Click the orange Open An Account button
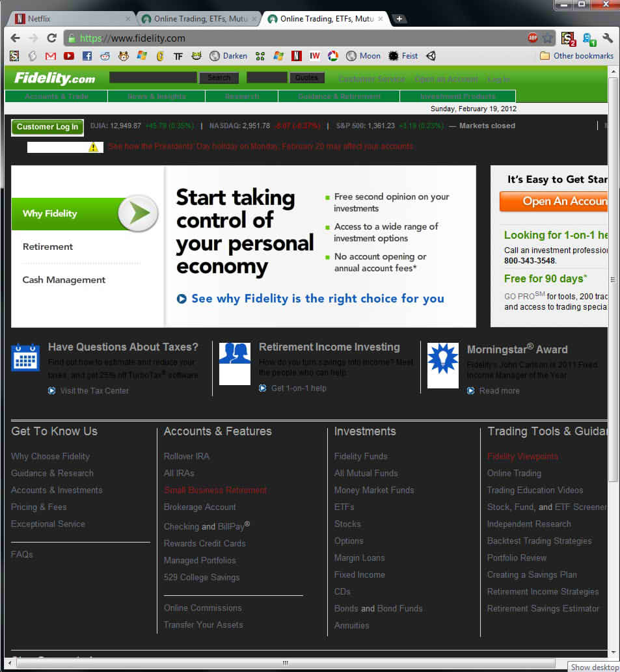The height and width of the screenshot is (672, 620). coord(554,201)
